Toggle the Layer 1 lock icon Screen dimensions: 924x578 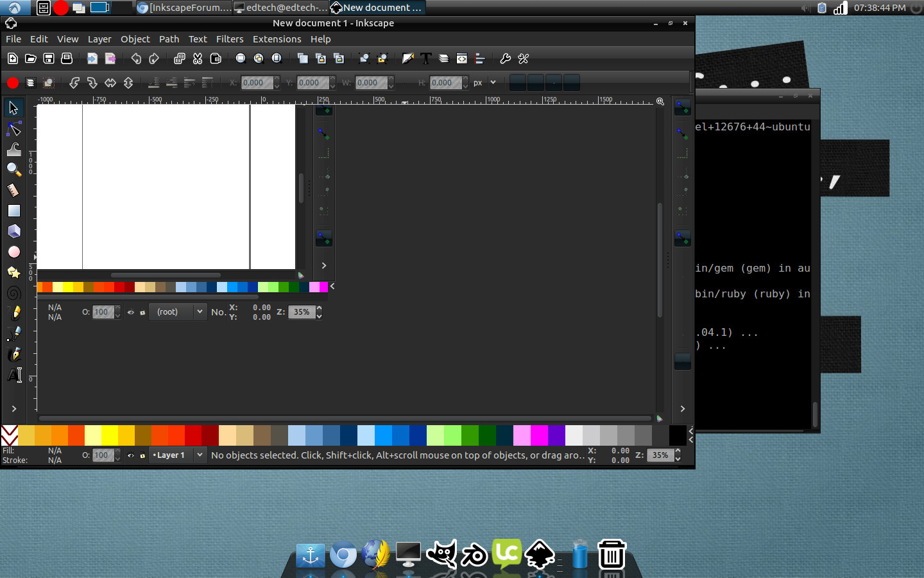pyautogui.click(x=142, y=455)
